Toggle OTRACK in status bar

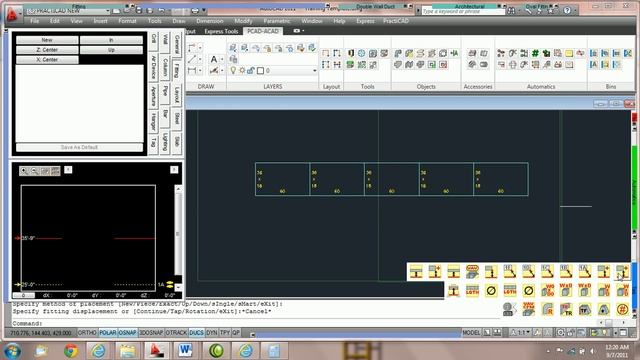pos(176,333)
